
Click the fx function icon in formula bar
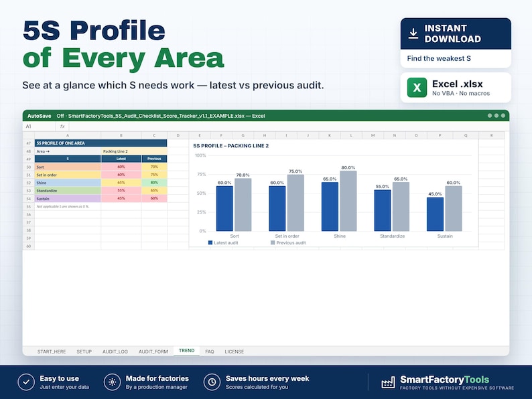coord(62,127)
